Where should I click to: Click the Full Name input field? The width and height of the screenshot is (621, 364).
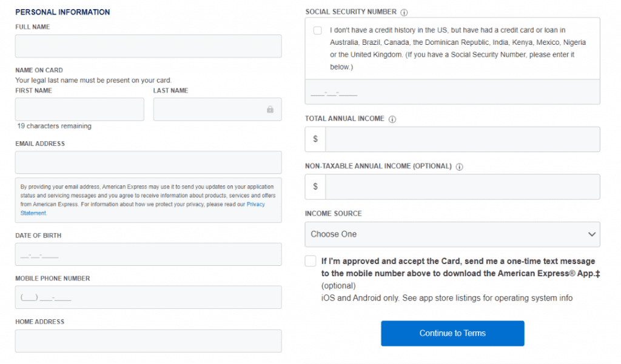point(148,45)
